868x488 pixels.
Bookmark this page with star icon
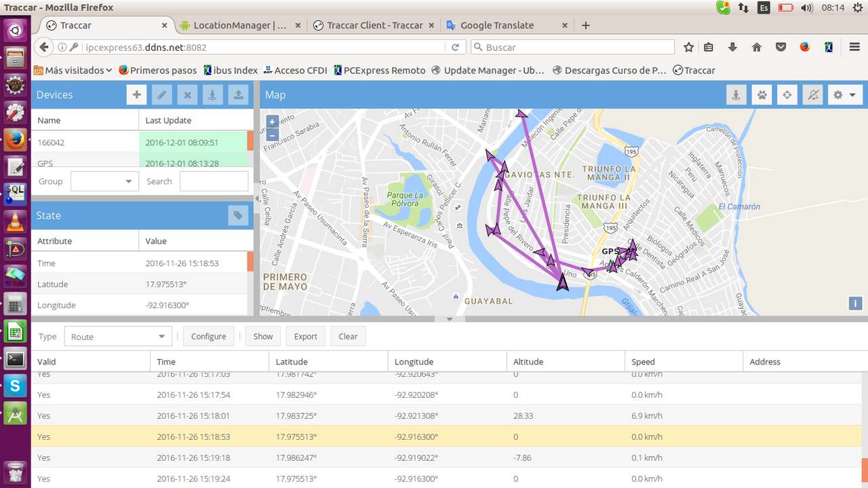click(688, 48)
